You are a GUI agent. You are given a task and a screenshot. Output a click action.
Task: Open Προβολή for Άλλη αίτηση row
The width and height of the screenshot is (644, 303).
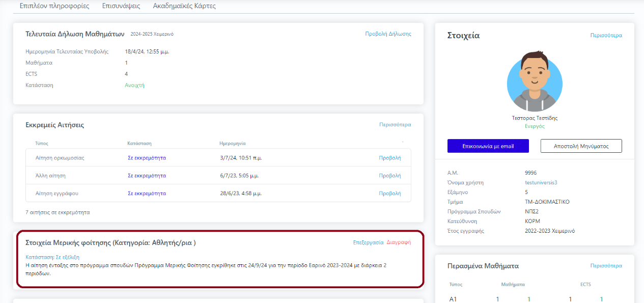point(390,176)
